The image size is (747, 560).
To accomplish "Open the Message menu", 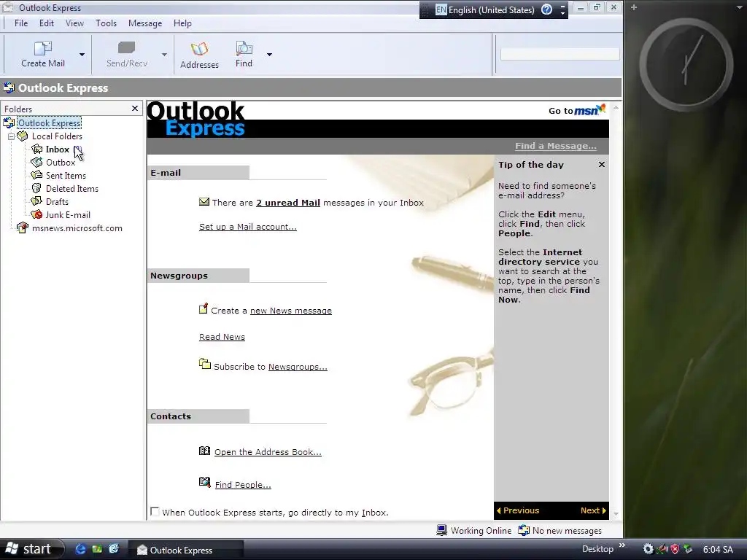I will (145, 23).
